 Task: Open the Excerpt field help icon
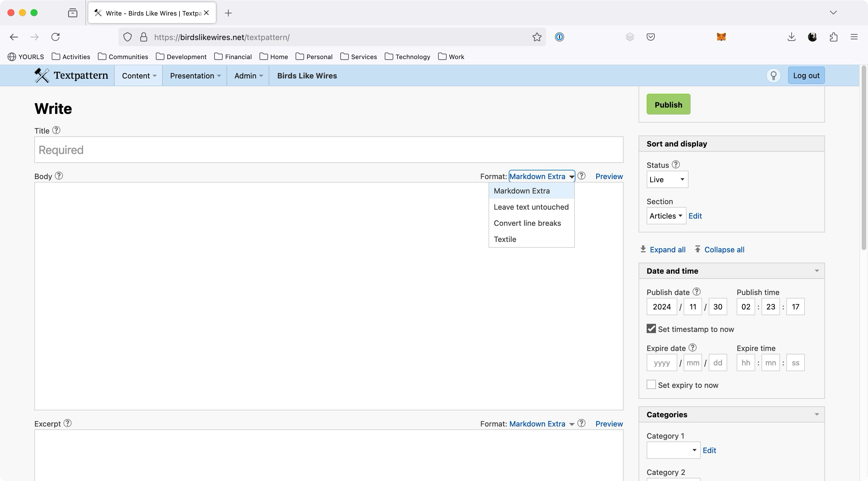coord(68,423)
